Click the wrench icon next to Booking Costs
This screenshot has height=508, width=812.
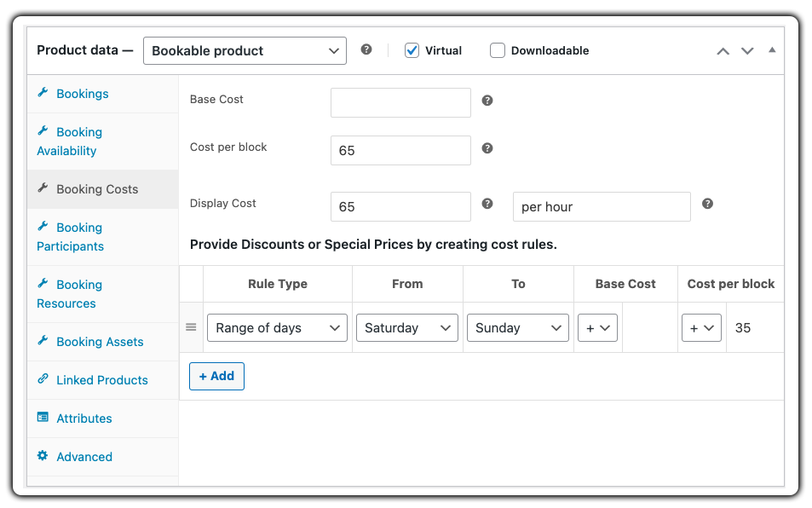pyautogui.click(x=43, y=188)
